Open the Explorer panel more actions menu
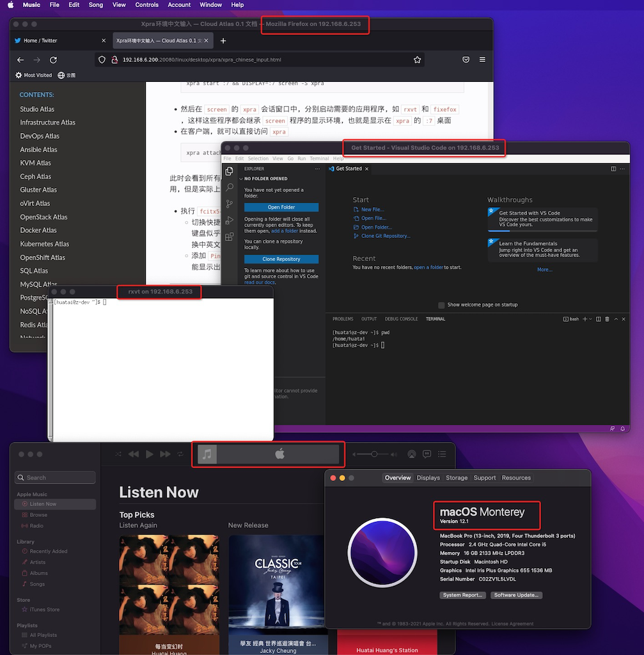This screenshot has width=644, height=655. (317, 169)
